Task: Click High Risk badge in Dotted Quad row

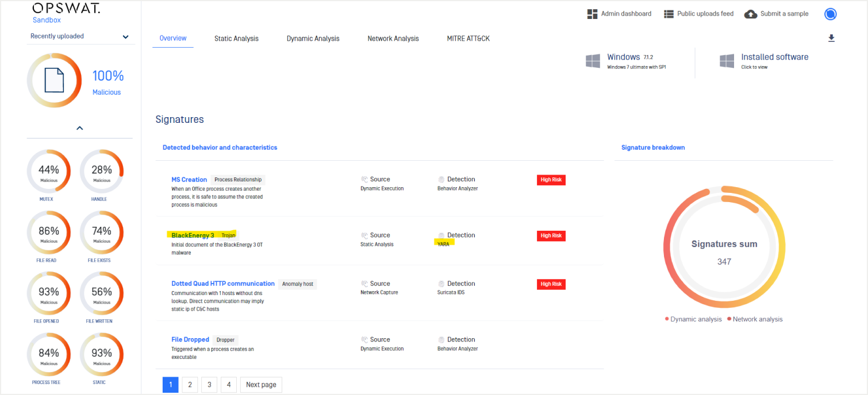Action: coord(551,284)
